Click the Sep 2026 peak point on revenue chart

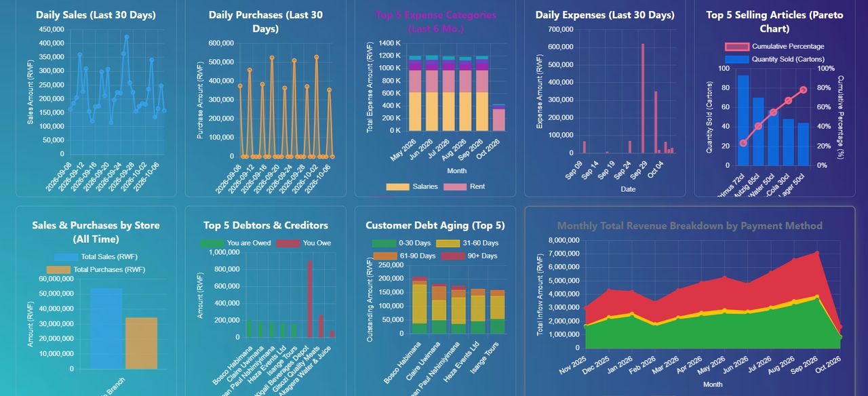817,254
